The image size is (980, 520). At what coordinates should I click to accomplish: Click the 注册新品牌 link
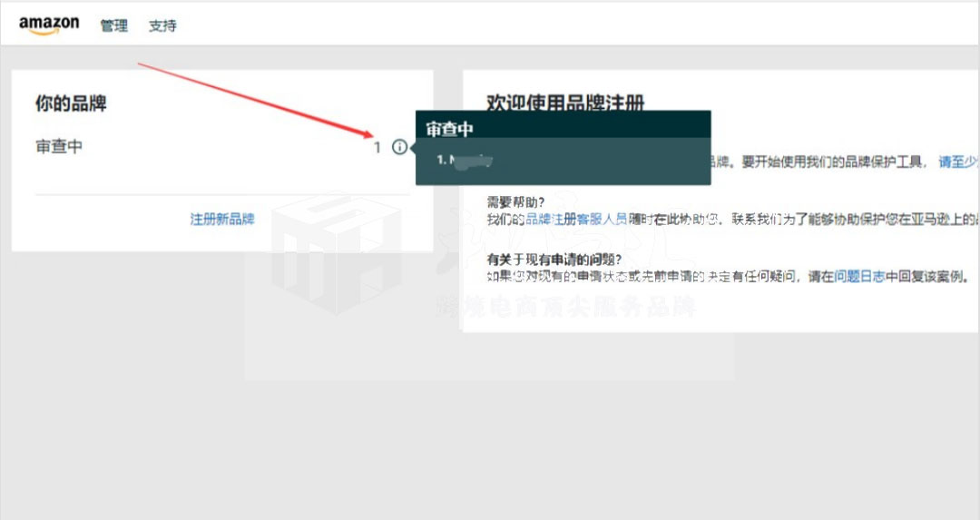[x=222, y=219]
